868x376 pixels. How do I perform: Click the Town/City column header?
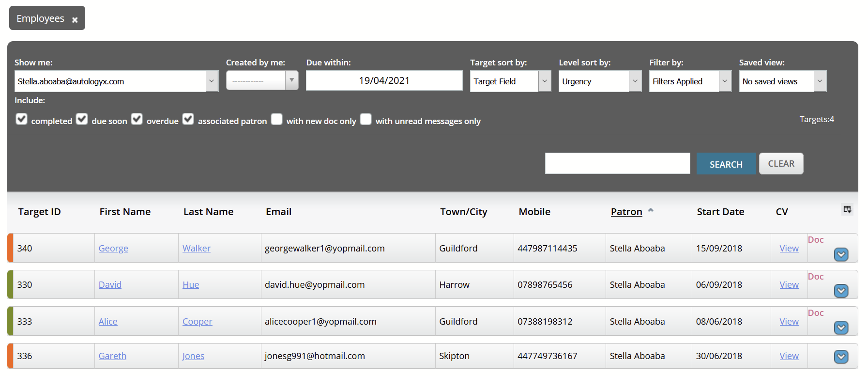click(x=464, y=212)
